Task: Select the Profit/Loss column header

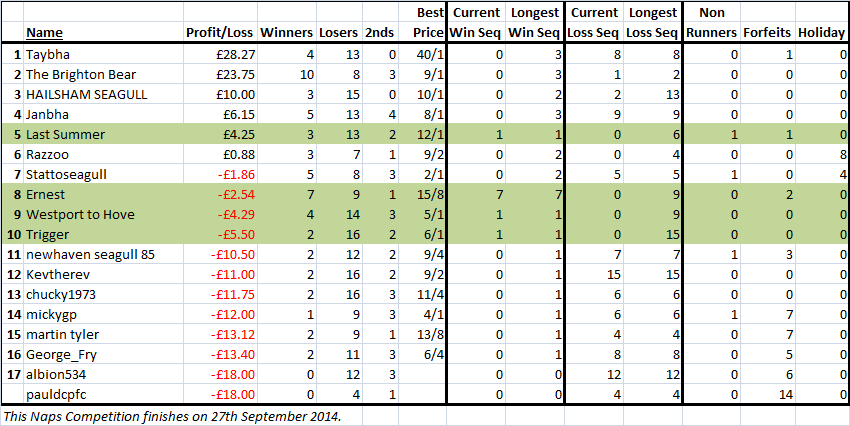Action: pos(220,33)
